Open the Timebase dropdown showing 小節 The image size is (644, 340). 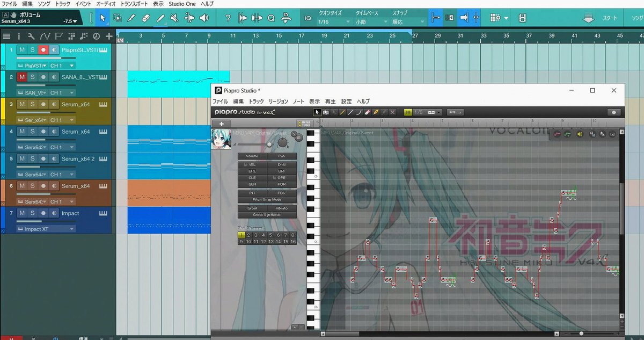click(x=371, y=22)
